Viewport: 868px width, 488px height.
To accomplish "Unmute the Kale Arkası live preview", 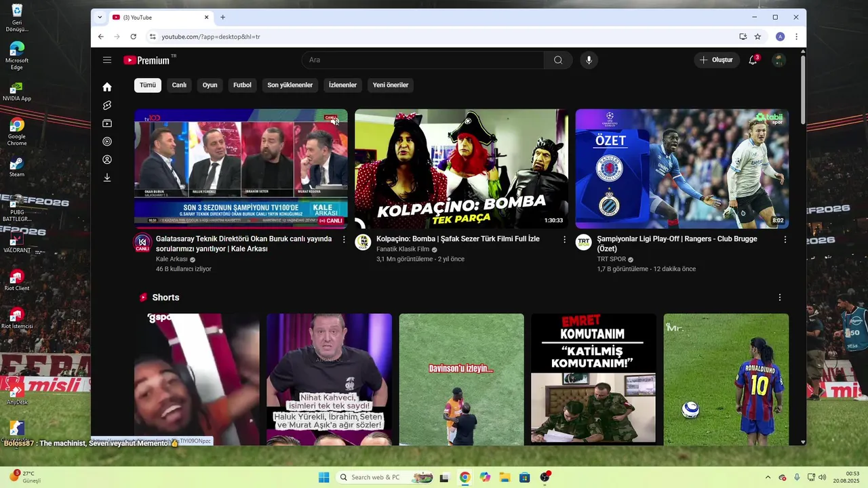I will (x=336, y=121).
